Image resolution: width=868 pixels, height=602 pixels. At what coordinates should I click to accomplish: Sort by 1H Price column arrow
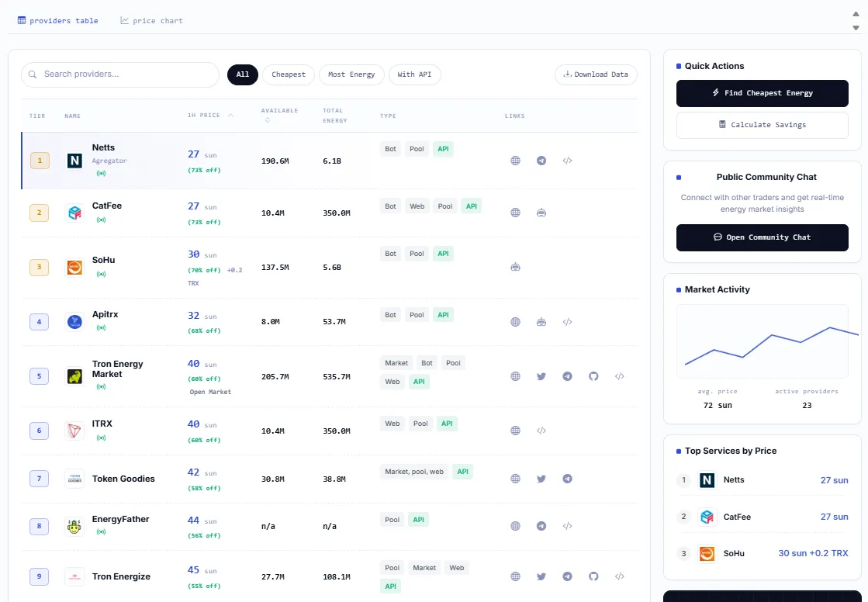[x=231, y=115]
